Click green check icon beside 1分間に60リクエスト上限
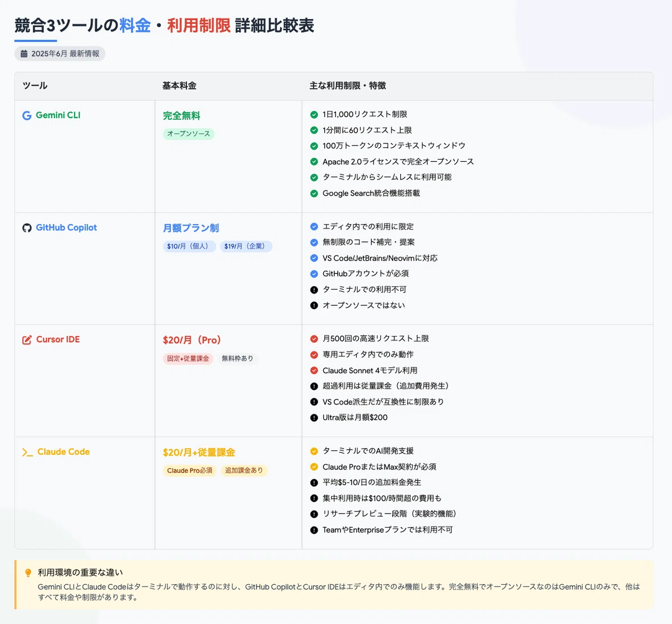Image resolution: width=672 pixels, height=624 pixels. click(x=314, y=130)
